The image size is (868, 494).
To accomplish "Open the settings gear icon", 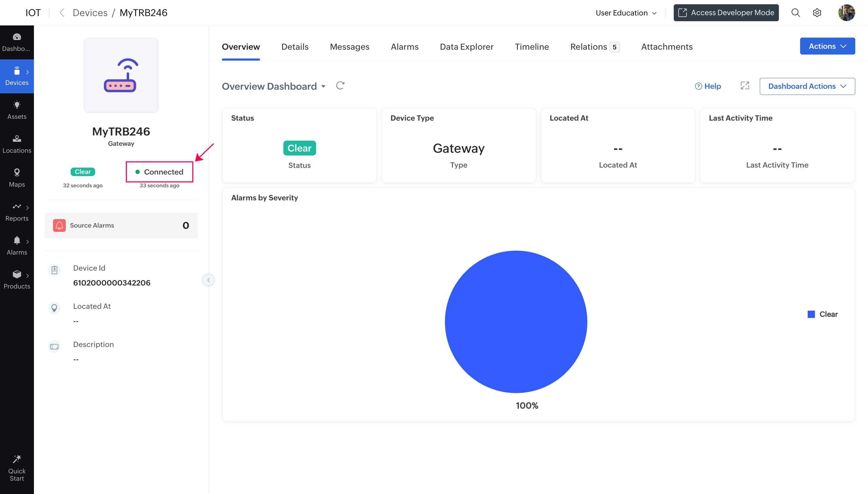I will (x=816, y=13).
